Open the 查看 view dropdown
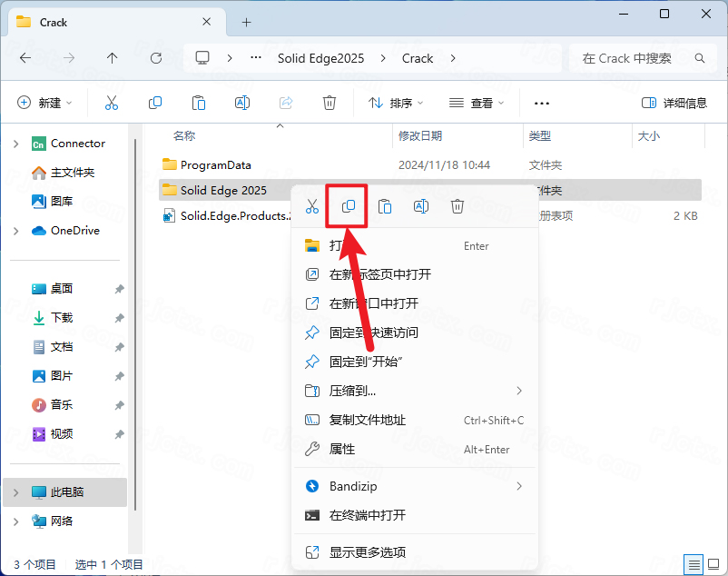The image size is (728, 576). pyautogui.click(x=475, y=104)
